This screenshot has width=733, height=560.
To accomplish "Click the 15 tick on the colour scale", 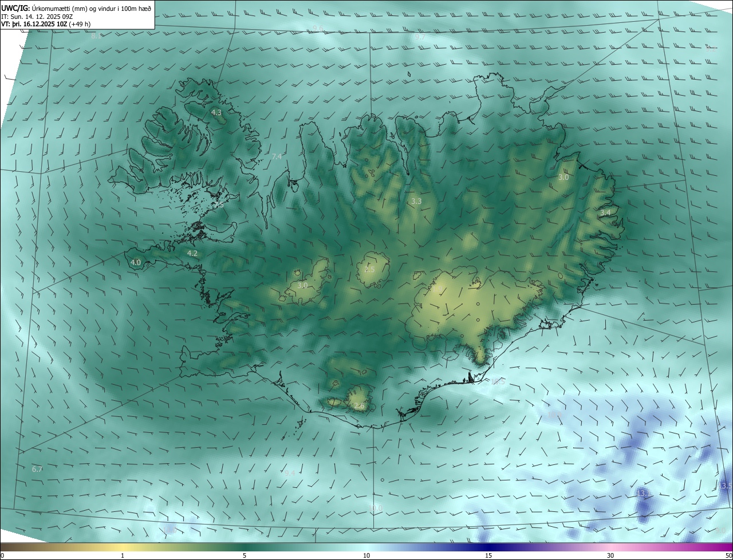I will (488, 555).
